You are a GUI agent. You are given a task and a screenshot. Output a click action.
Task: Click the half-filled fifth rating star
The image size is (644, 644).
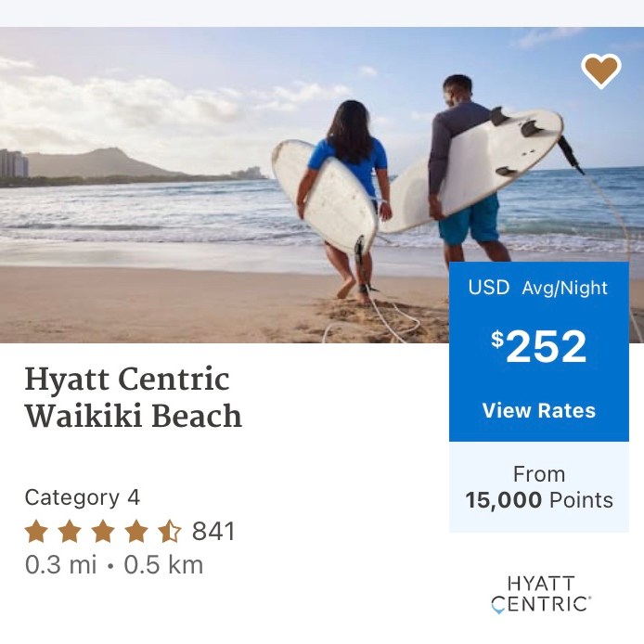click(x=169, y=532)
